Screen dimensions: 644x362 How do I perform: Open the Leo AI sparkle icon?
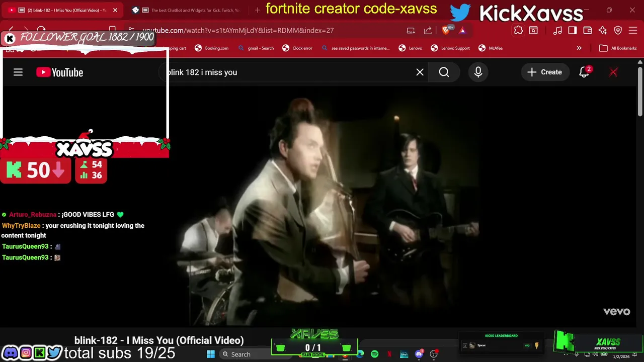pos(603,30)
